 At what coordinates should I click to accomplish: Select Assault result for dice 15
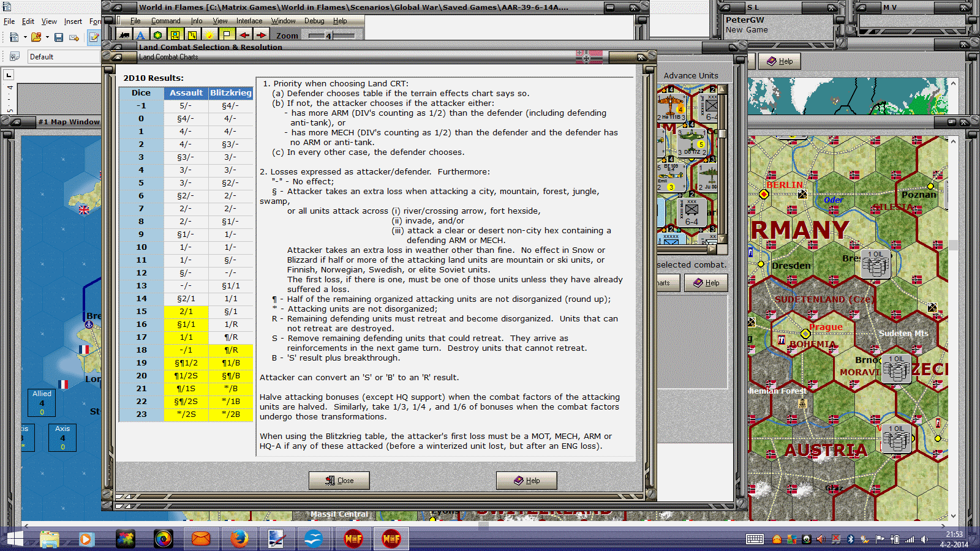186,312
